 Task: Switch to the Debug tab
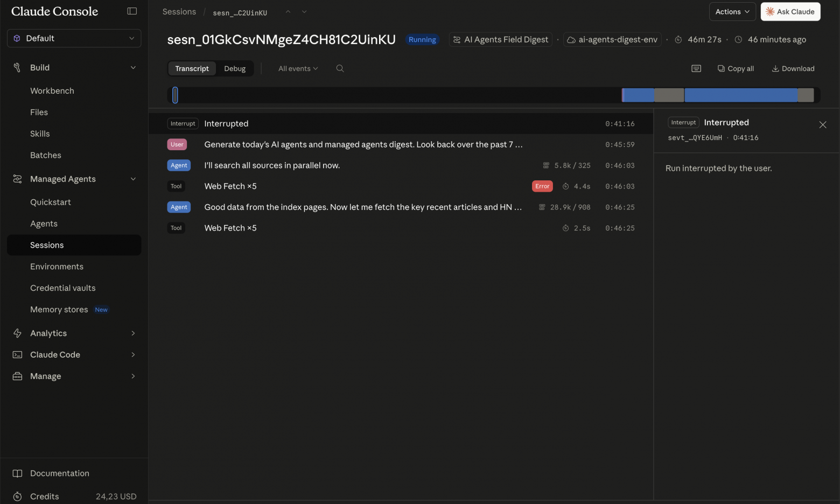(235, 68)
